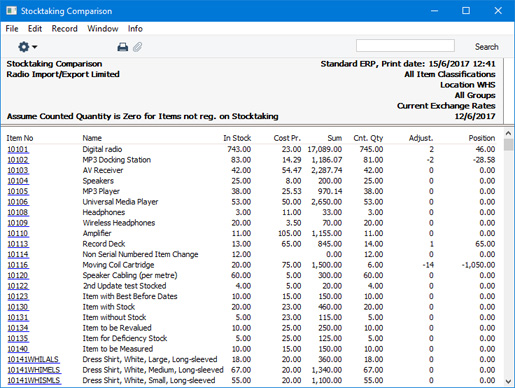Click the scrollbar down arrow

(508, 381)
